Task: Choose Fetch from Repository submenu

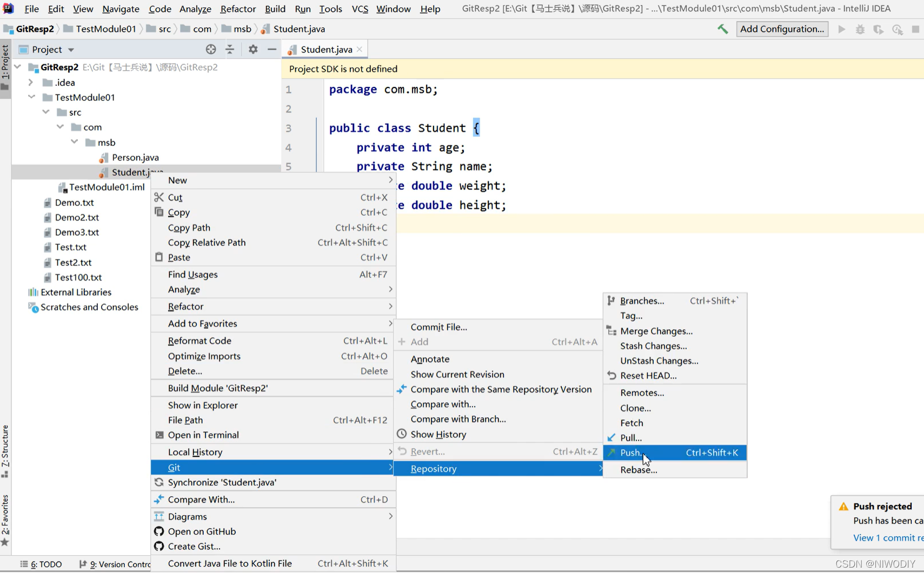Action: coord(675,423)
